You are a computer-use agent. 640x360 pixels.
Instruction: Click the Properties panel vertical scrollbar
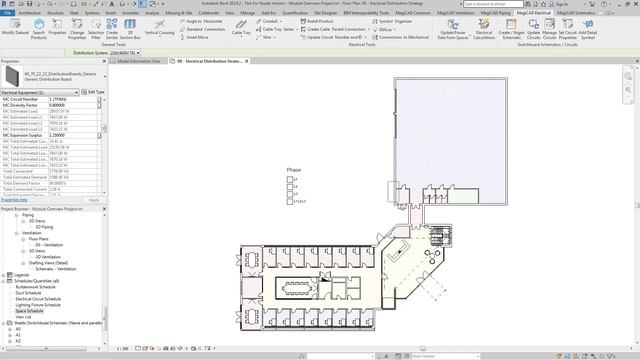[x=104, y=128]
